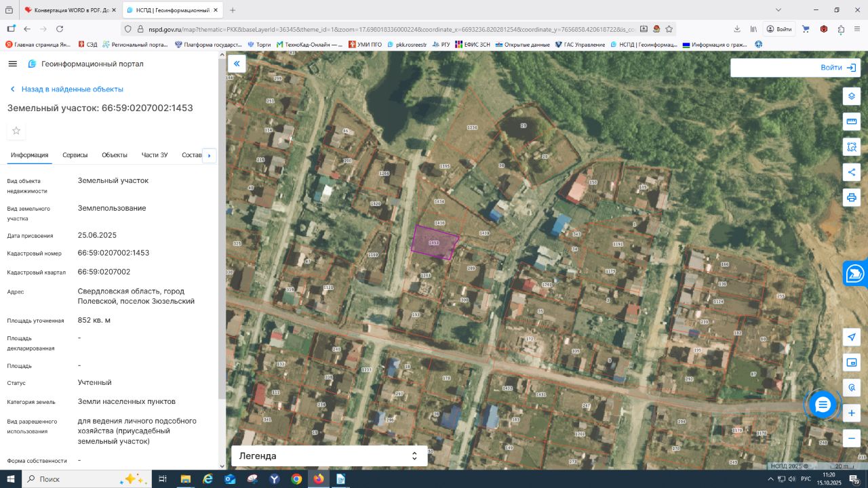Open Task View on the taskbar
The image size is (868, 488).
pos(163,479)
